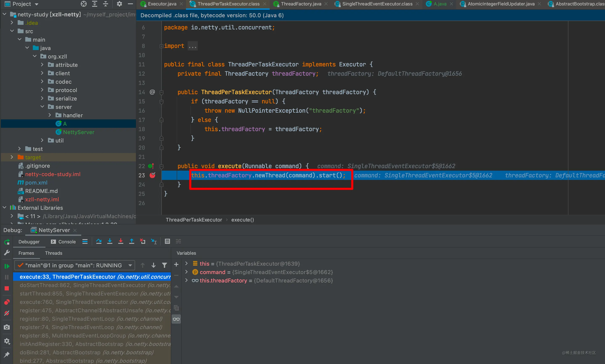This screenshot has width=605, height=364.
Task: Click Trace Current Stream Chain icon
Action: point(178,242)
